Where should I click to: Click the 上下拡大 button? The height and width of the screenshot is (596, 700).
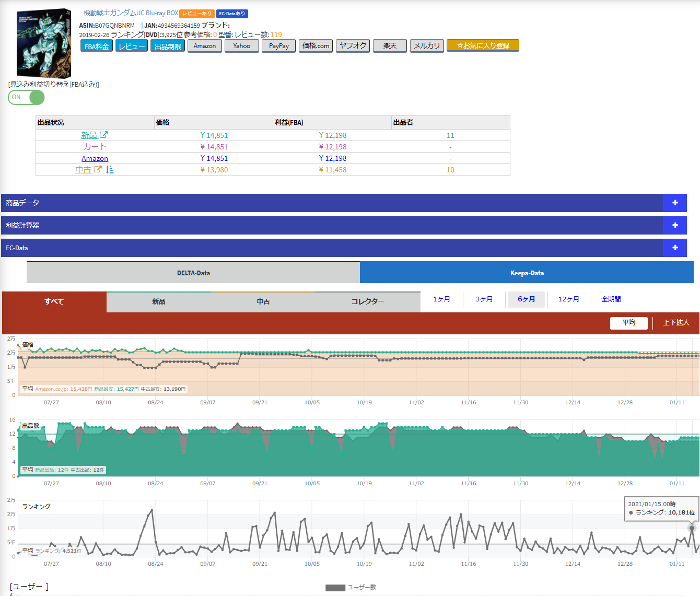click(676, 323)
